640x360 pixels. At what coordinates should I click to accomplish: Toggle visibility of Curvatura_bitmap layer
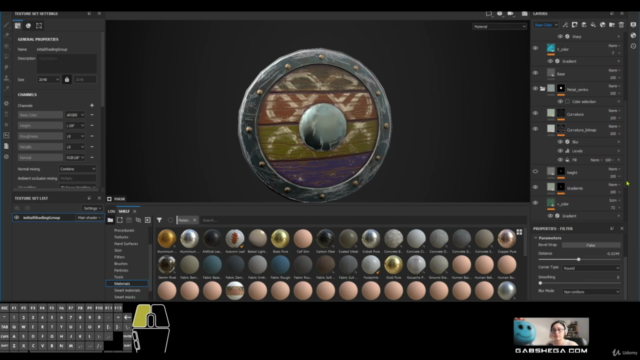(535, 129)
